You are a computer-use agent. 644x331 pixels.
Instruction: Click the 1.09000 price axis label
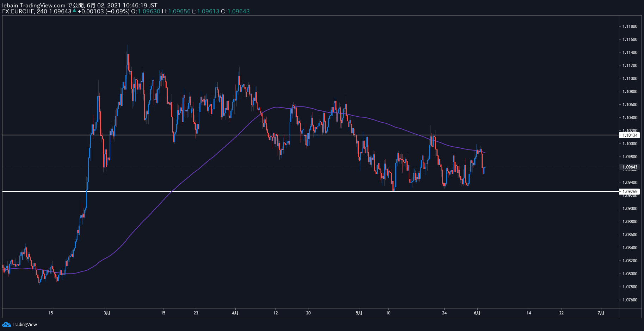tap(630, 209)
